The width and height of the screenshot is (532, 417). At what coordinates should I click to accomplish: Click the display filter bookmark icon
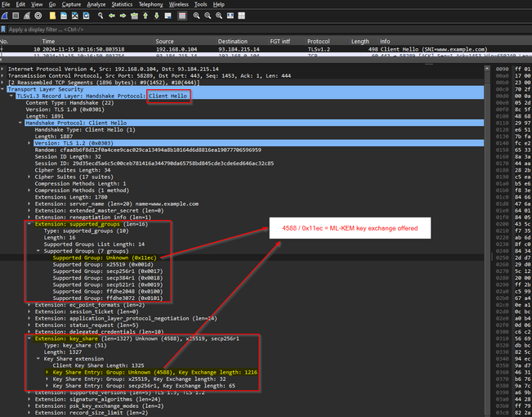5,29
